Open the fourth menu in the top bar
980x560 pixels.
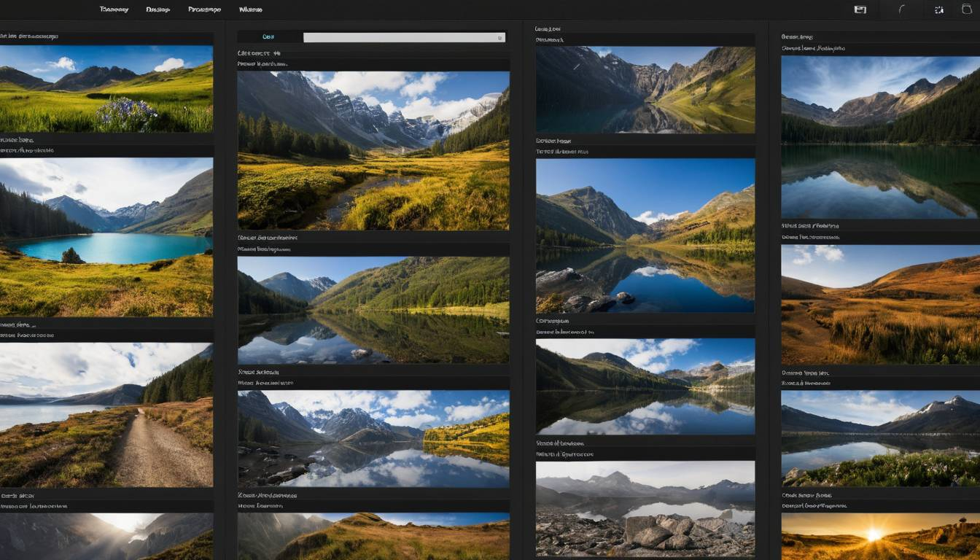[x=250, y=9]
